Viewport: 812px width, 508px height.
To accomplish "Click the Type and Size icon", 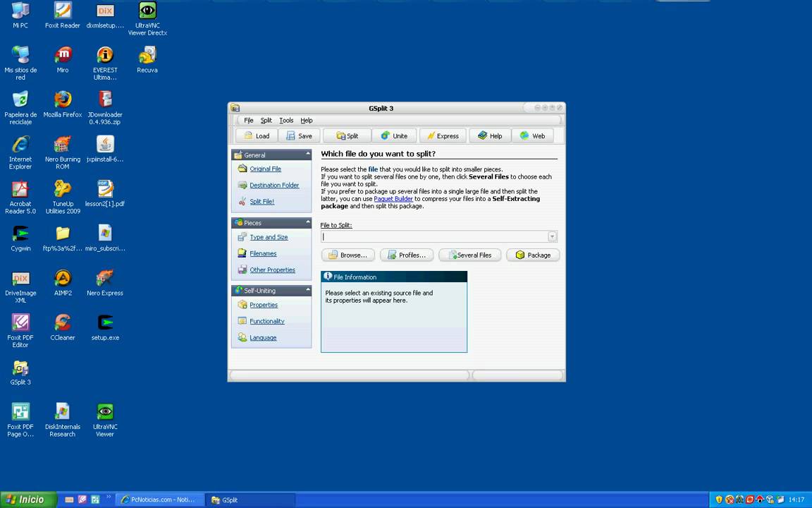I will coord(242,237).
